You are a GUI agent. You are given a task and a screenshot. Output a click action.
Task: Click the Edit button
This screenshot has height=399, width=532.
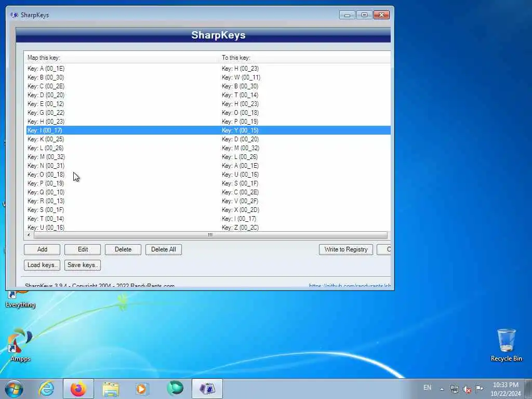click(x=83, y=249)
